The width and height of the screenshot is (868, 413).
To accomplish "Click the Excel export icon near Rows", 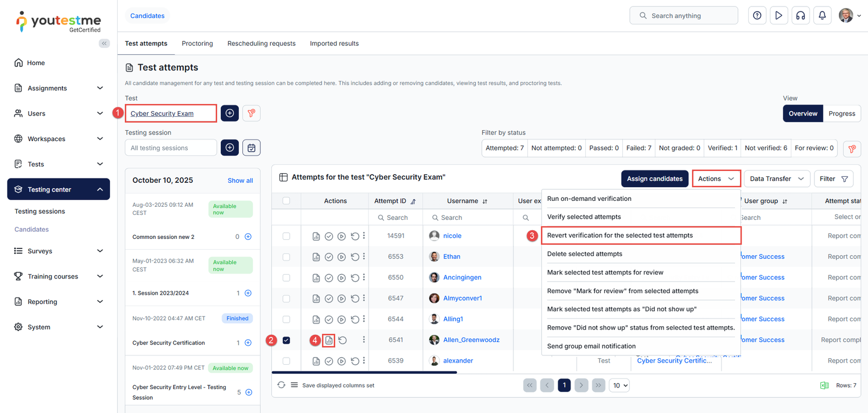I will [824, 385].
